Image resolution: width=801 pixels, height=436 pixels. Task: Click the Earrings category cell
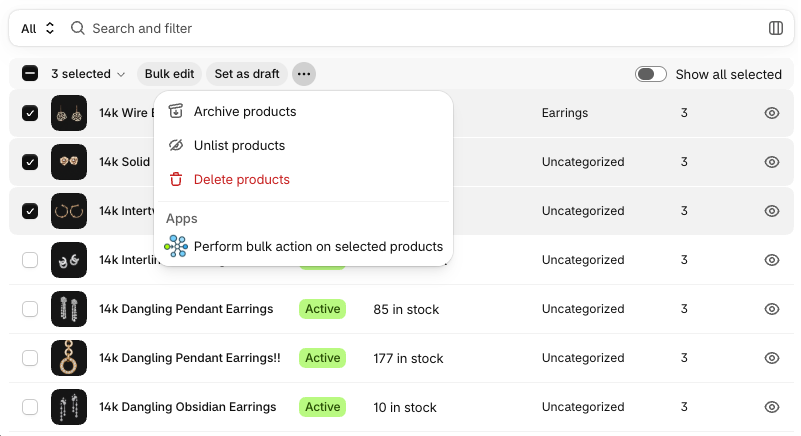[564, 113]
